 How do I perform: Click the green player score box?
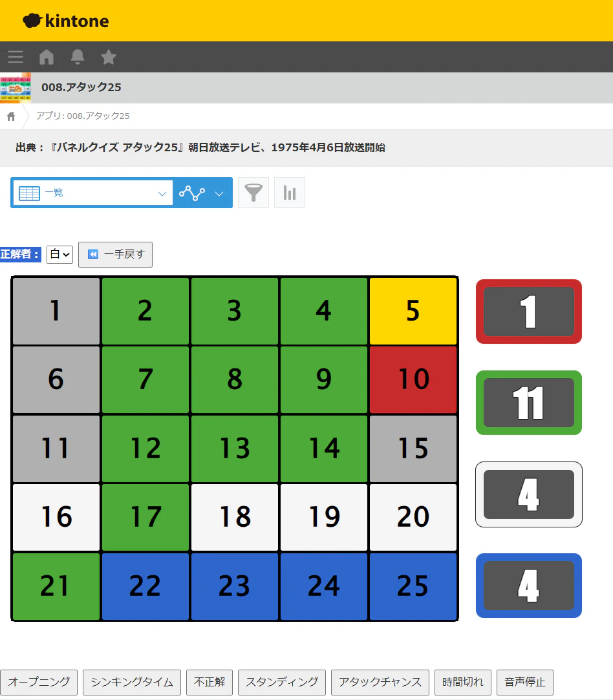(x=529, y=403)
